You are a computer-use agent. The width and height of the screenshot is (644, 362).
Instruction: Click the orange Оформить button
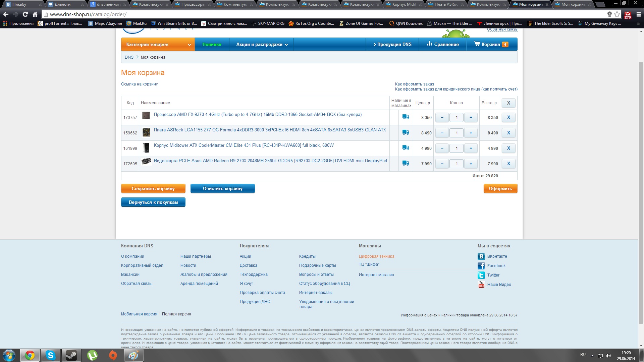(500, 189)
